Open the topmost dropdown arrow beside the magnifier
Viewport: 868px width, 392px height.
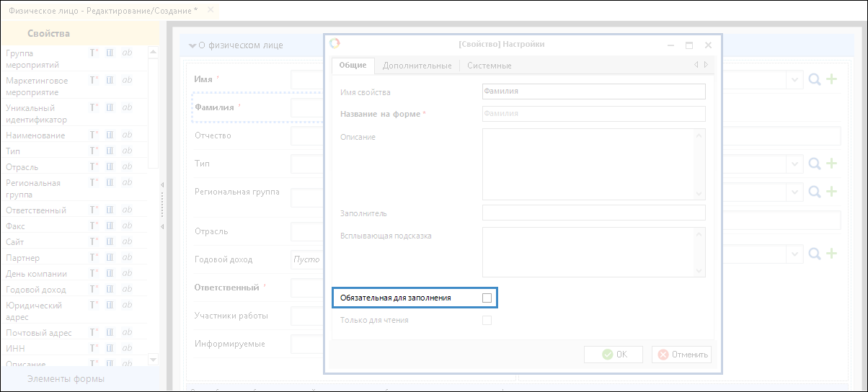795,80
